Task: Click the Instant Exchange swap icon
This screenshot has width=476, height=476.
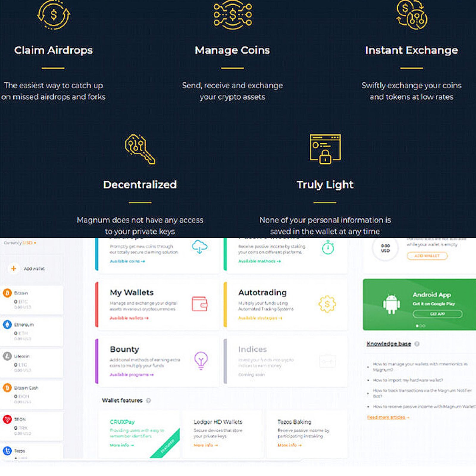Action: click(x=412, y=15)
